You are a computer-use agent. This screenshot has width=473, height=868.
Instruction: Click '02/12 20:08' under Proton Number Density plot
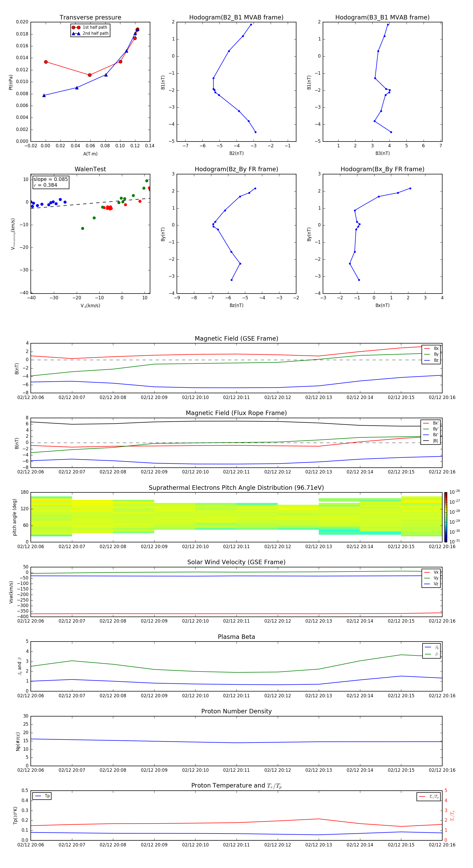[113, 770]
